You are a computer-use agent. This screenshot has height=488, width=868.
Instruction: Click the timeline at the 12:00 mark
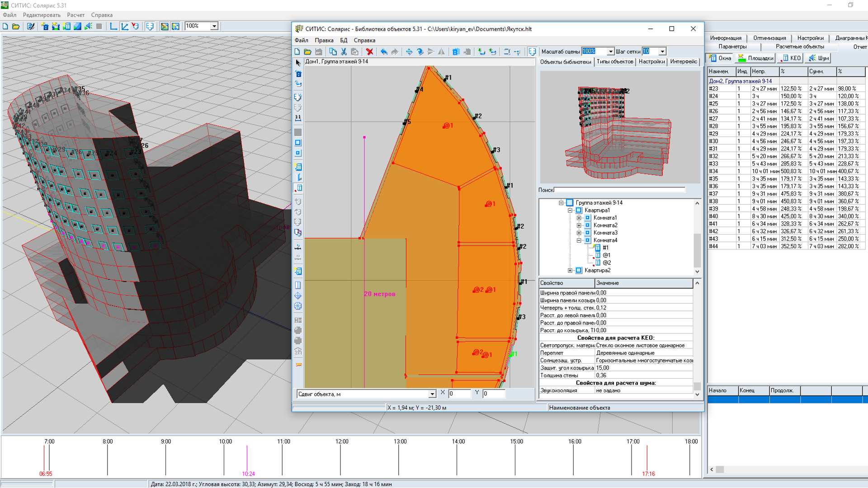[340, 459]
